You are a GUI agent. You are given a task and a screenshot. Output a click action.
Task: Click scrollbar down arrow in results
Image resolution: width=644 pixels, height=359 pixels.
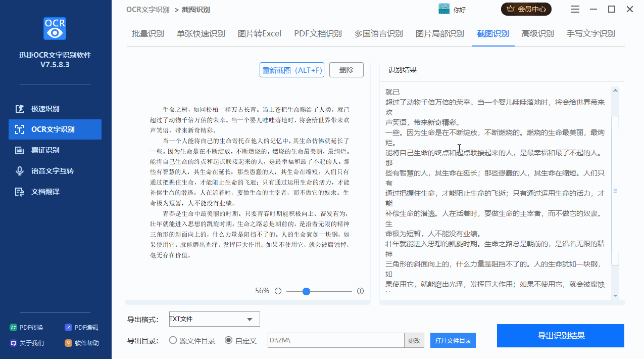pyautogui.click(x=615, y=296)
